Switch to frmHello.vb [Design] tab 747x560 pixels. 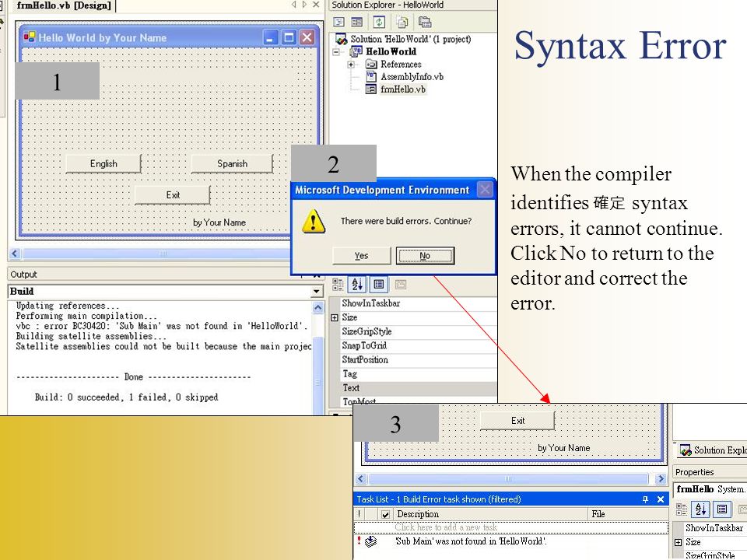point(64,5)
